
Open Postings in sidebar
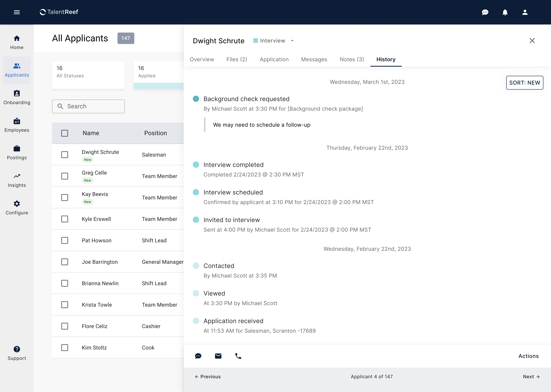17,153
